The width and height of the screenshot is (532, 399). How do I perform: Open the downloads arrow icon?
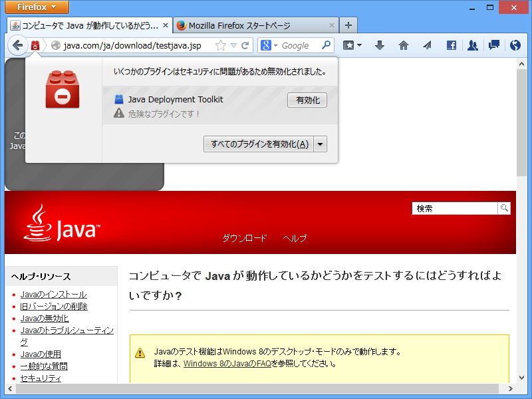tap(380, 45)
